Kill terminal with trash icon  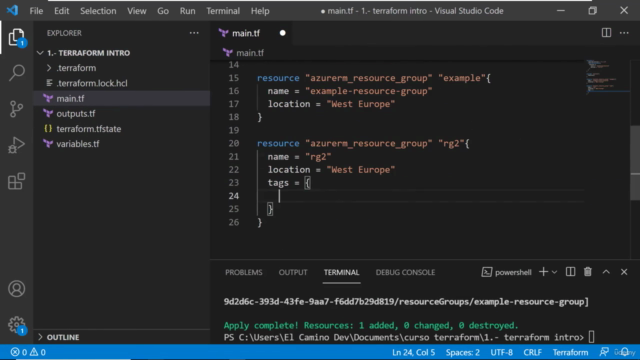588,272
